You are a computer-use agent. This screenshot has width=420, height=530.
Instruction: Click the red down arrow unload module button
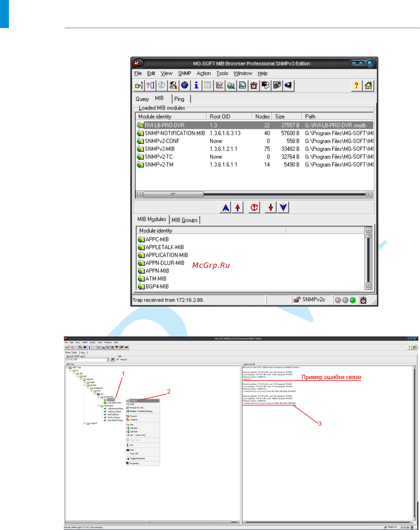pos(271,207)
